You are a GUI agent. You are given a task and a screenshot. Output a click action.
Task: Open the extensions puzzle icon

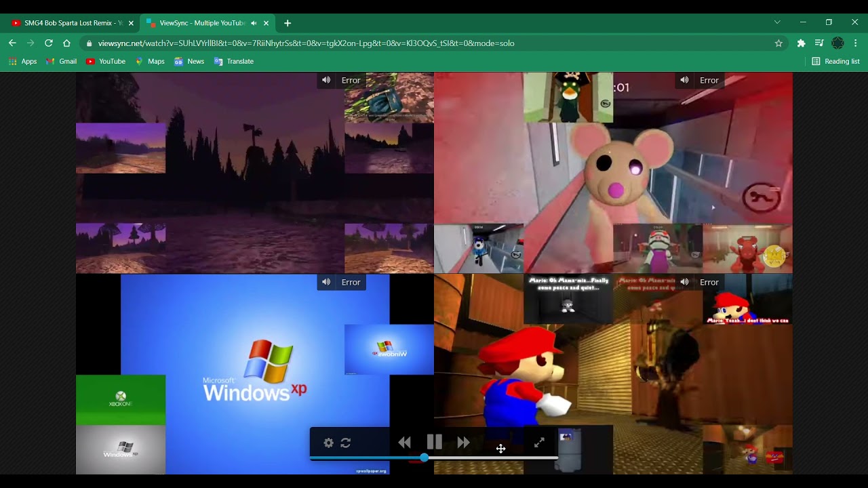(x=801, y=43)
